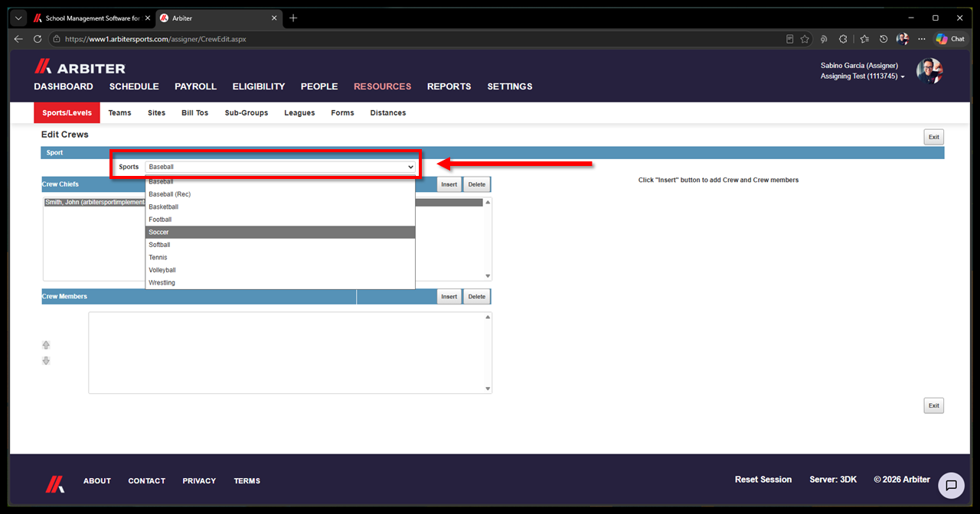Open Assigning Test account dropdown
This screenshot has height=514, width=980.
coord(862,76)
